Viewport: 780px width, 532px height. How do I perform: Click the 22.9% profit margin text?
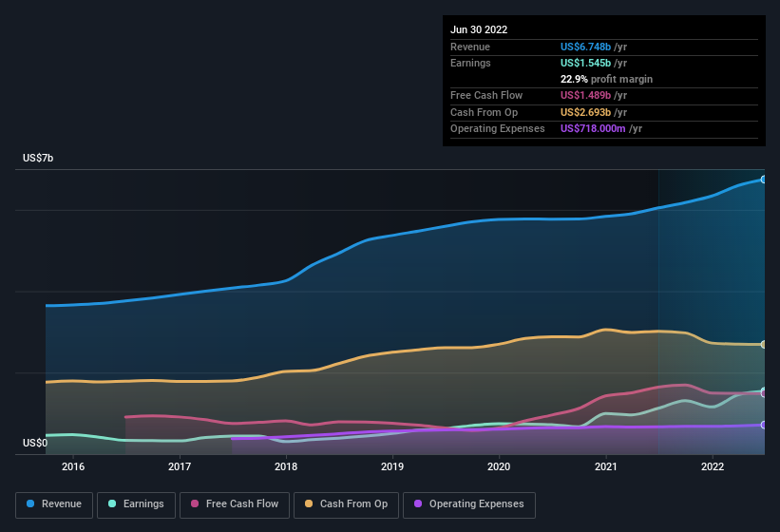[606, 79]
